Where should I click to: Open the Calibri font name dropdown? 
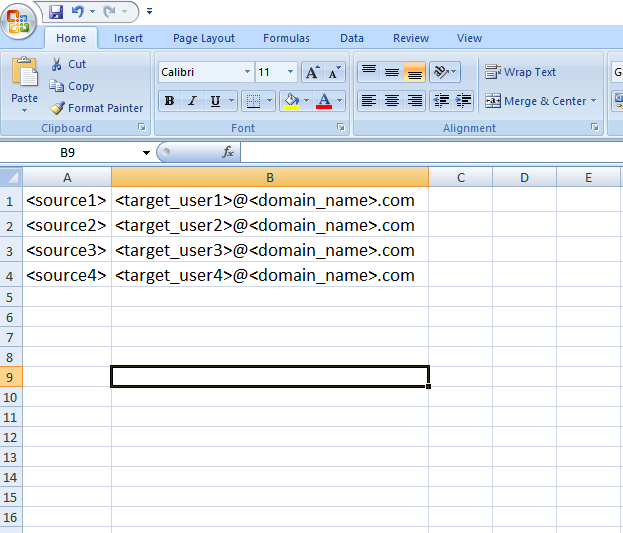coord(247,72)
